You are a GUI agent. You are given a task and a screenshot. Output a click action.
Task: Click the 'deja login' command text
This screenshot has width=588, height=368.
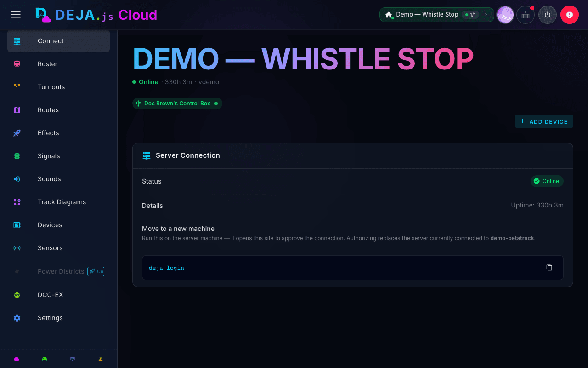point(166,268)
